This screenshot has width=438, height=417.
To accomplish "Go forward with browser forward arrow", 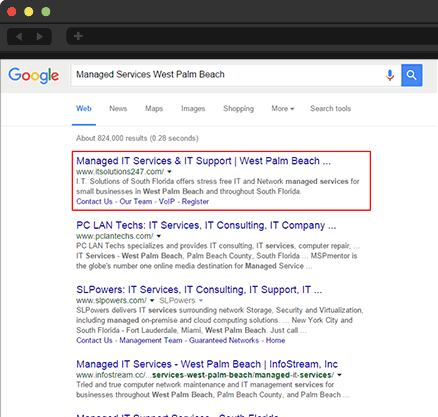I will click(x=40, y=36).
